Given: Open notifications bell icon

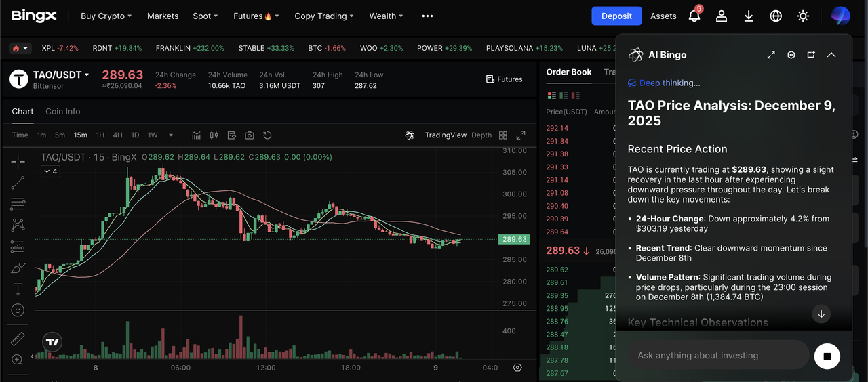Looking at the screenshot, I should click(x=694, y=16).
